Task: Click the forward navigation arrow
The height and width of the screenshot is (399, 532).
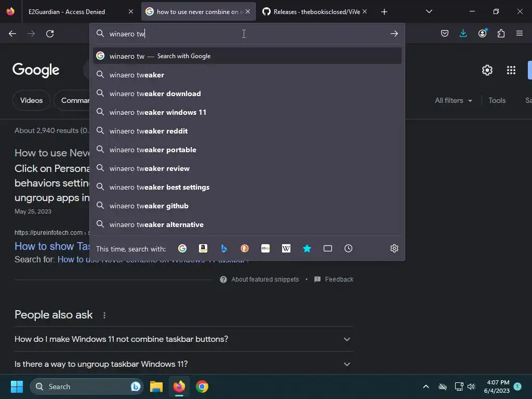Action: pos(31,34)
